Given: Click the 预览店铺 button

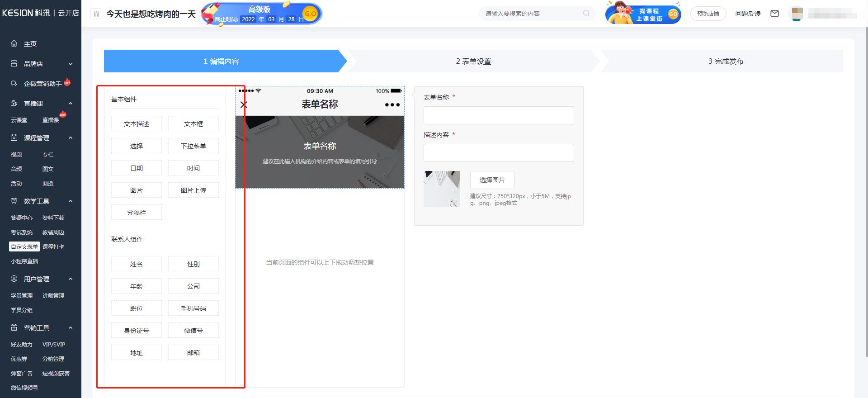Looking at the screenshot, I should 708,14.
